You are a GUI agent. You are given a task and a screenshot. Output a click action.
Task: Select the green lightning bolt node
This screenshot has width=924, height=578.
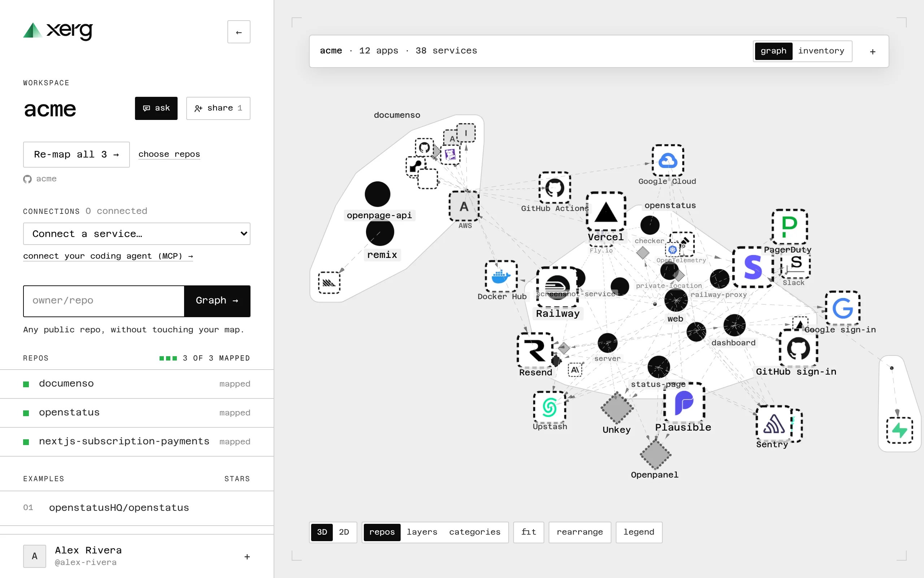pyautogui.click(x=899, y=431)
